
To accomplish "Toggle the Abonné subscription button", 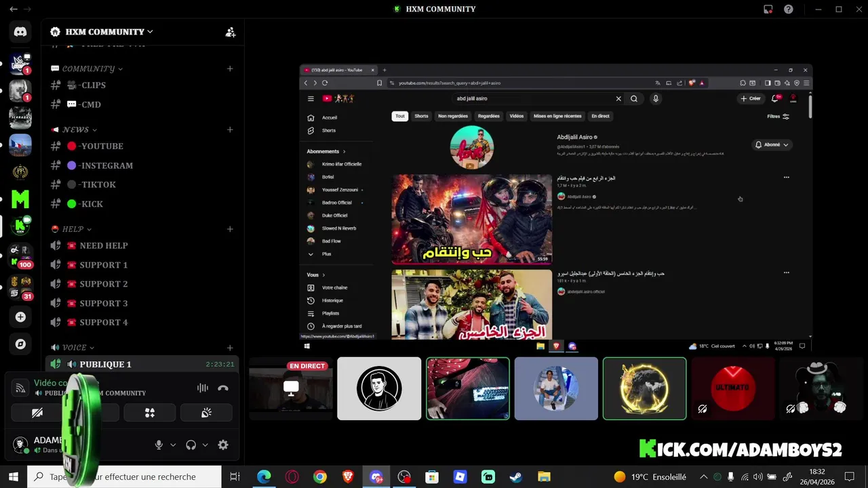I will coord(772,144).
